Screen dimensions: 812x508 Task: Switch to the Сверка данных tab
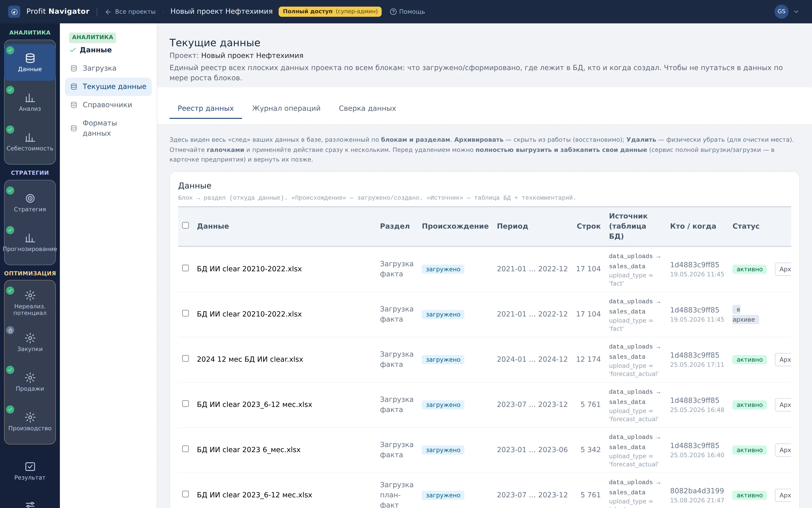click(367, 108)
